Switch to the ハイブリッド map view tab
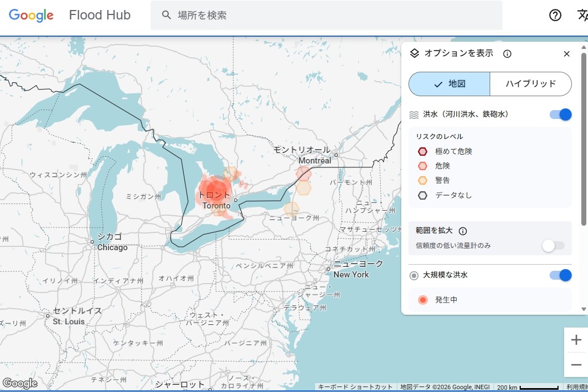The width and height of the screenshot is (588, 392). pyautogui.click(x=530, y=83)
